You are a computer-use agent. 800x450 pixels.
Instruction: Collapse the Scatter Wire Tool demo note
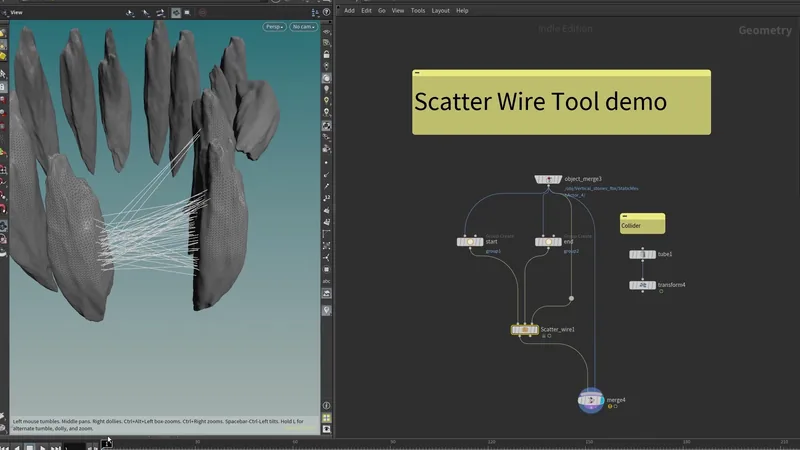click(417, 73)
